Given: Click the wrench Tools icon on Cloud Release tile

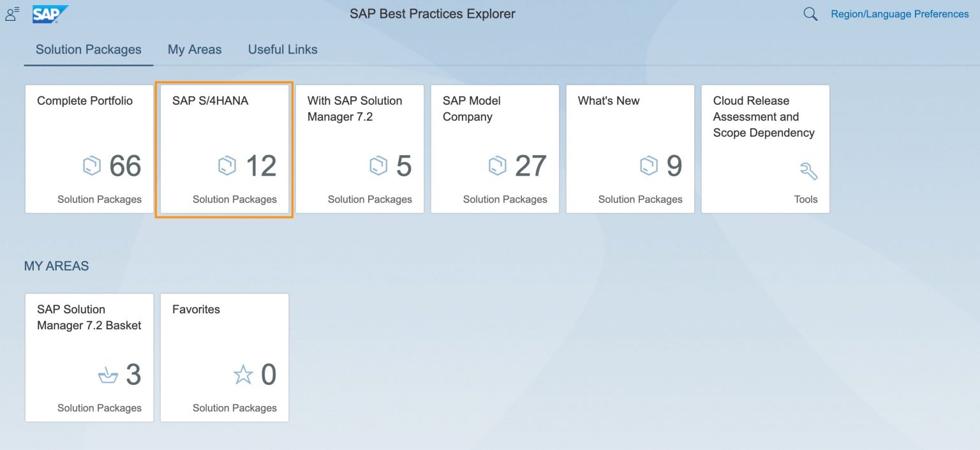Looking at the screenshot, I should pos(809,171).
